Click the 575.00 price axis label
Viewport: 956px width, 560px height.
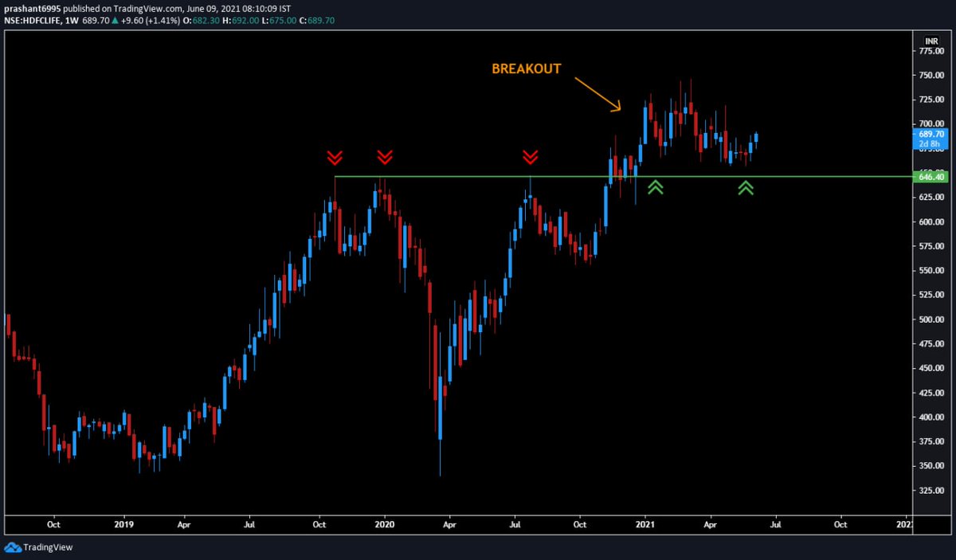[x=931, y=246]
